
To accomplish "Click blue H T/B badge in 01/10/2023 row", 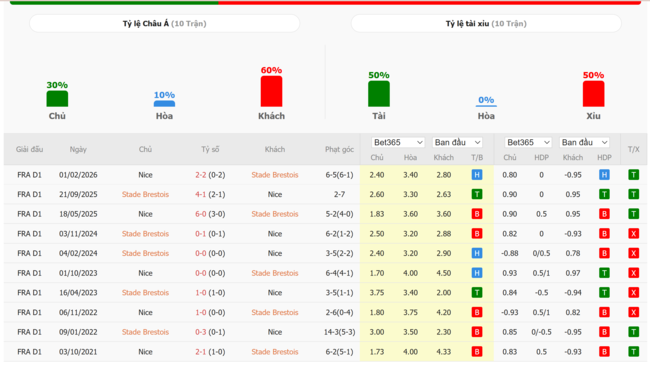I will tap(477, 273).
